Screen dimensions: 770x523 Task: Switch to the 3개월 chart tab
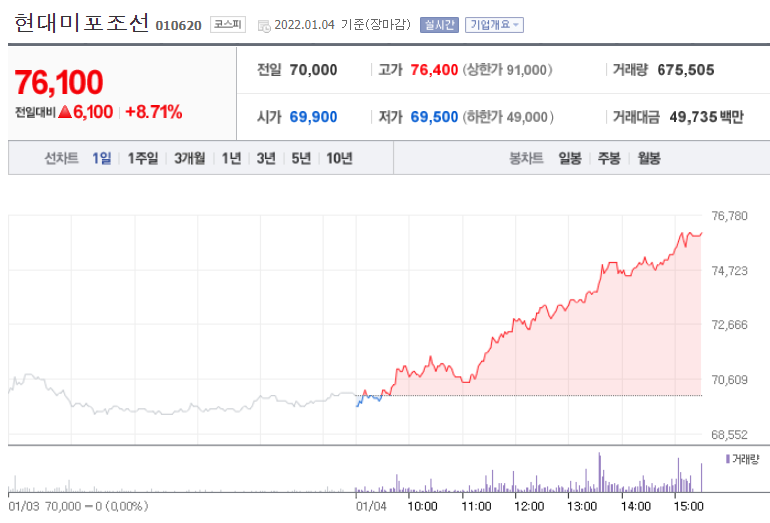pos(190,158)
